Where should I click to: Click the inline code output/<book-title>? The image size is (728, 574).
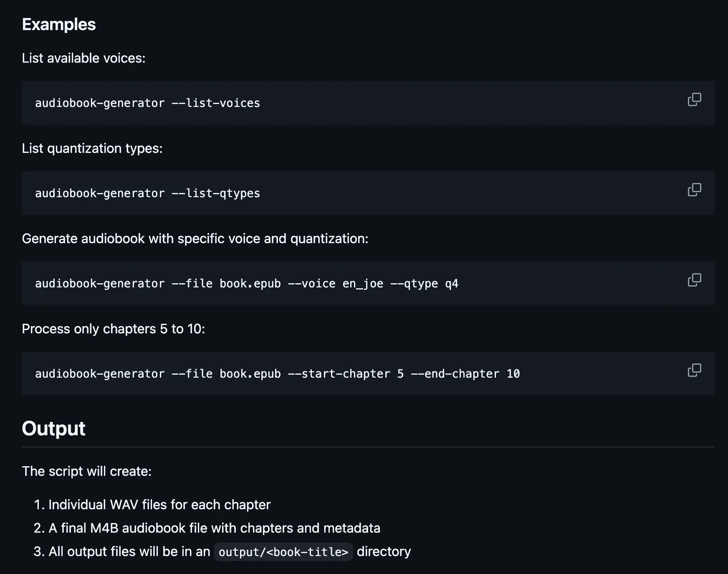point(283,551)
